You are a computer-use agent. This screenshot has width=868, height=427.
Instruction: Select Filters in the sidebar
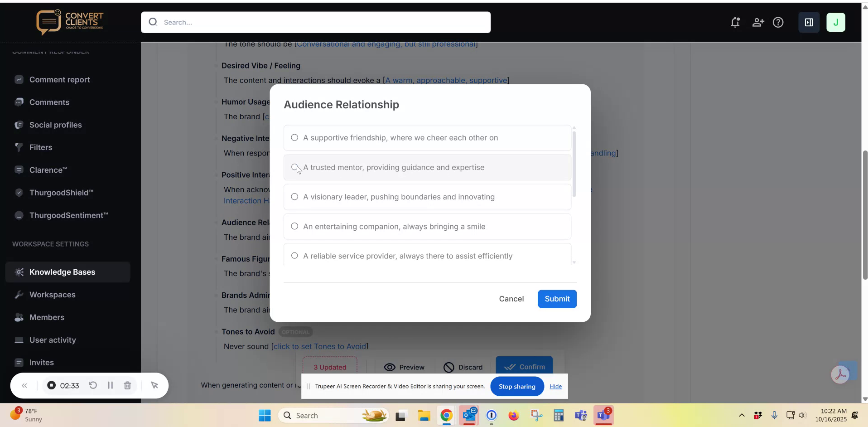41,147
